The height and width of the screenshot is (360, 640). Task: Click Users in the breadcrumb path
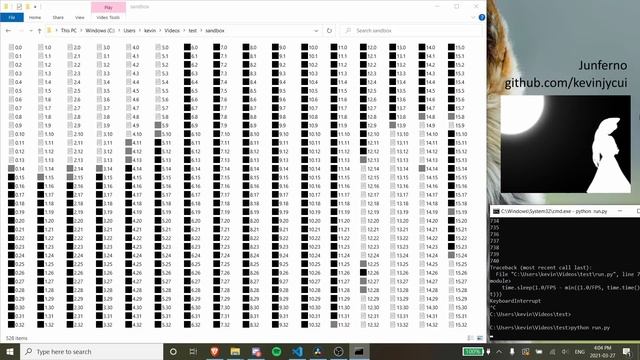[129, 31]
